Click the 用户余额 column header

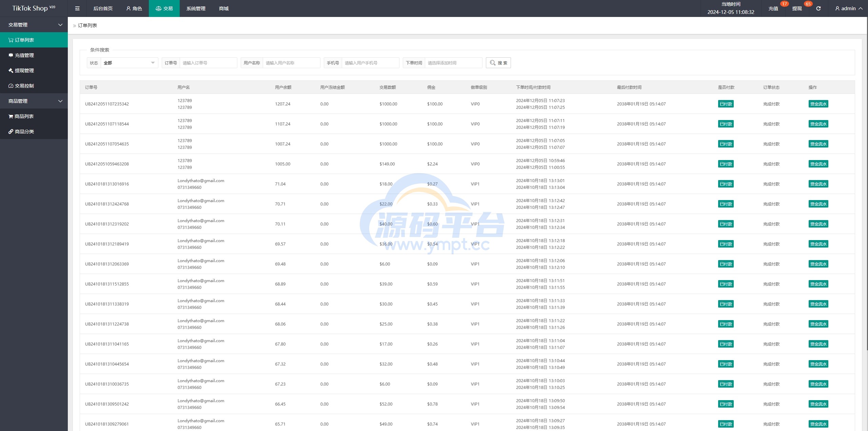283,87
